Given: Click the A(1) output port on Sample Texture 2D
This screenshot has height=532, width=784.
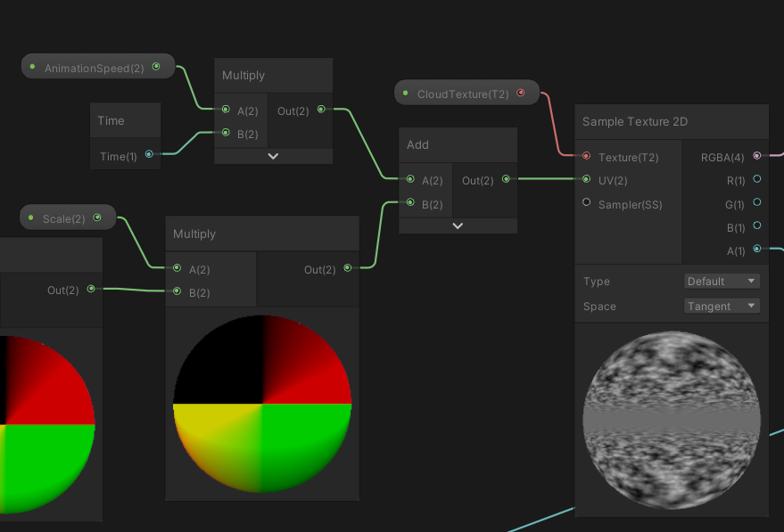Looking at the screenshot, I should pos(757,250).
